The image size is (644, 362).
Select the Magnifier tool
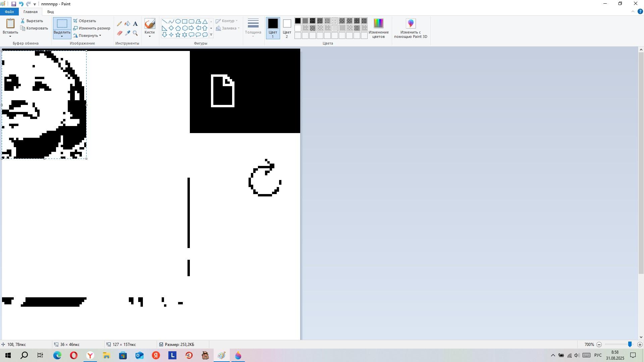[135, 33]
